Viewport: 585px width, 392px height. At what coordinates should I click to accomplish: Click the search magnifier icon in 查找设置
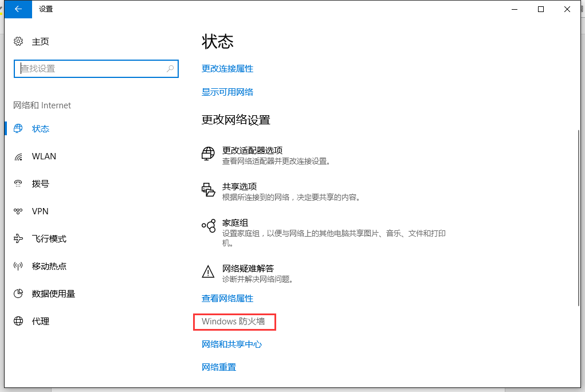tap(170, 69)
